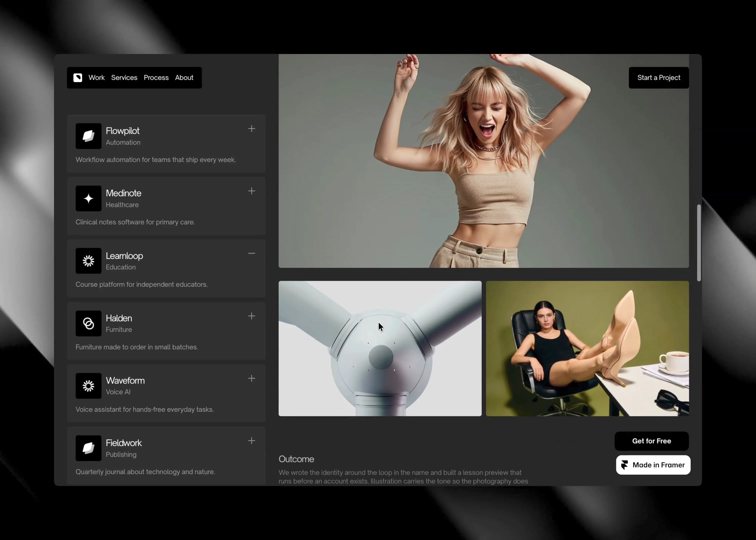Click the Learnloop project title
This screenshot has width=756, height=540.
(124, 256)
